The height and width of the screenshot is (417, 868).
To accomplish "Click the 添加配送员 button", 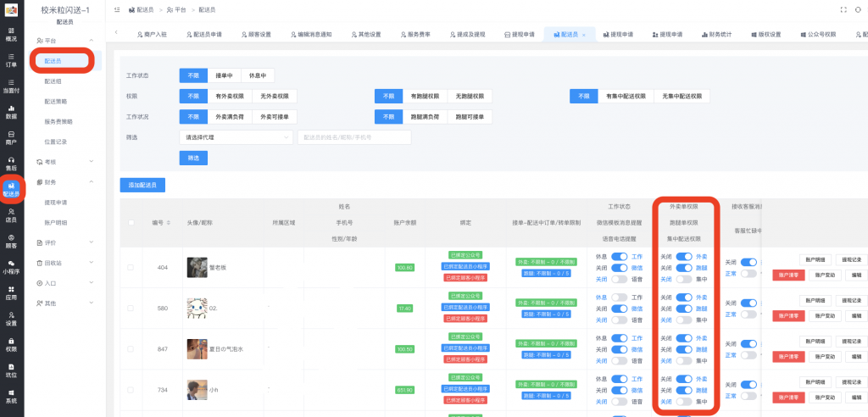I will (x=143, y=185).
